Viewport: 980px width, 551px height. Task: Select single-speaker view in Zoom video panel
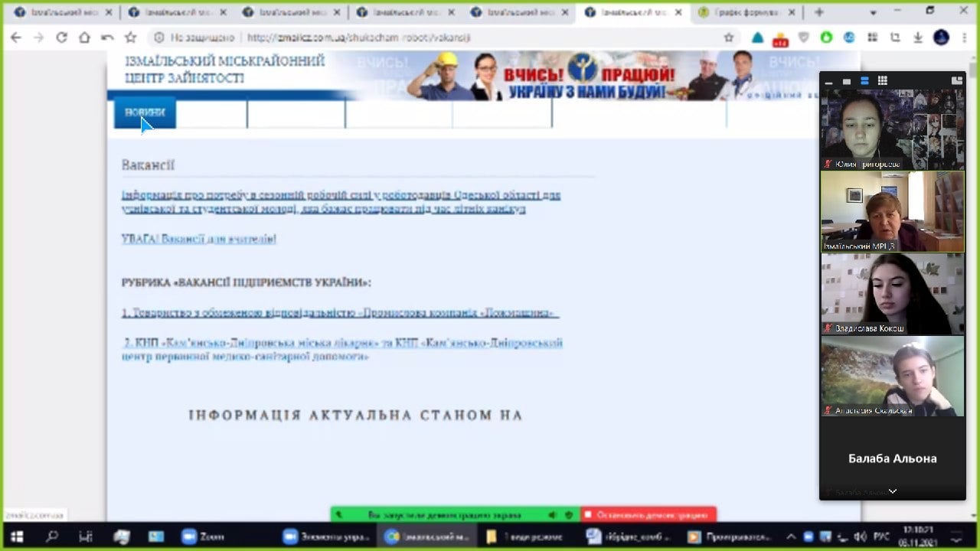pos(847,80)
